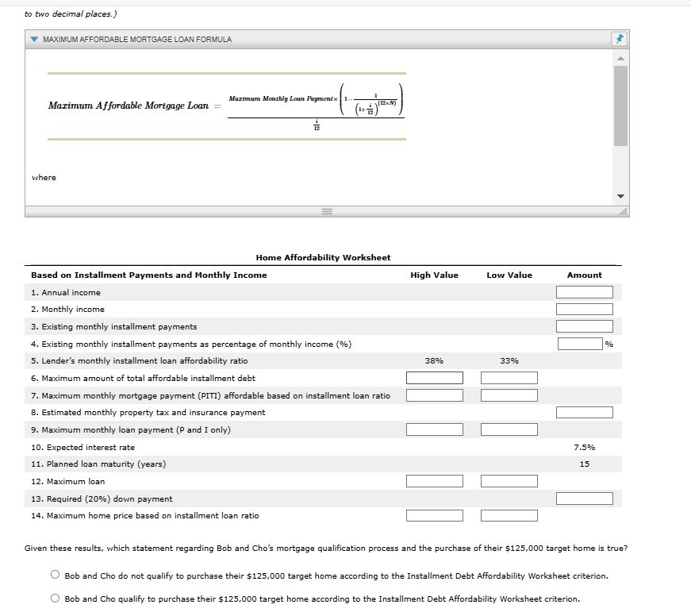Click the Annual income amount field
691x616 pixels.
585,292
